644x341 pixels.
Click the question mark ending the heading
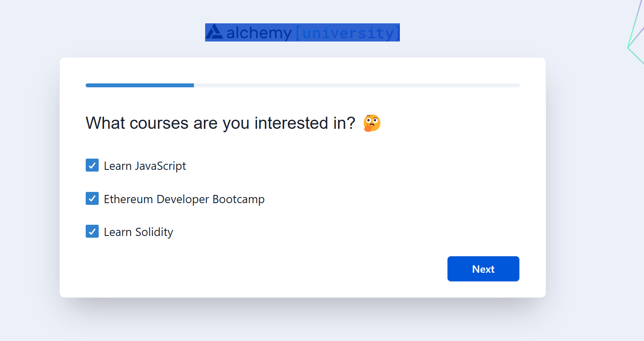tap(351, 123)
